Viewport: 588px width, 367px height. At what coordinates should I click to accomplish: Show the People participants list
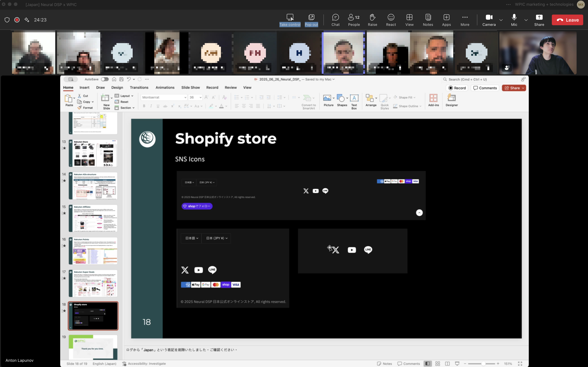(x=354, y=20)
